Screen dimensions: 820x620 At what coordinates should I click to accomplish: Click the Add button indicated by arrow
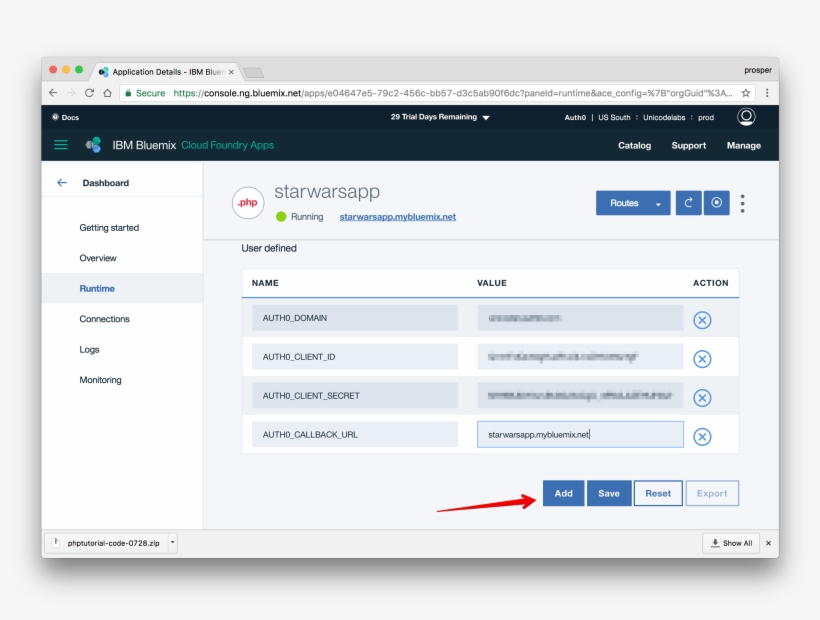click(563, 493)
